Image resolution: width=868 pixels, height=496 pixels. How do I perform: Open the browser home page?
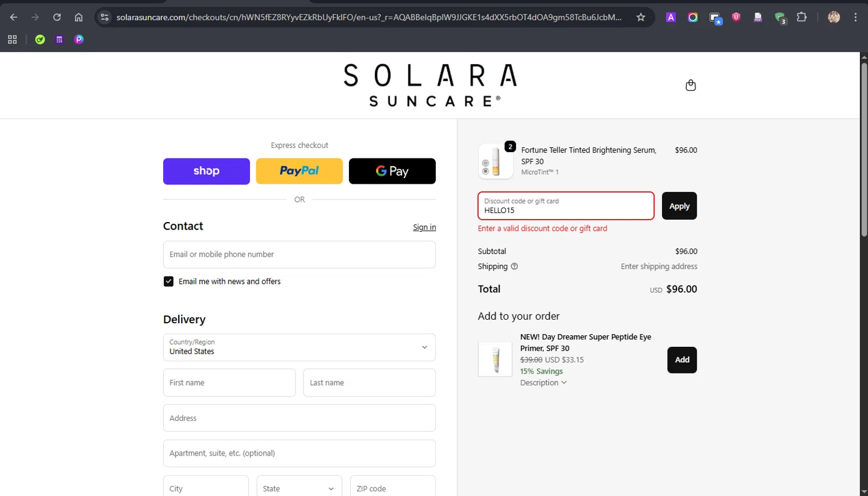pyautogui.click(x=79, y=17)
